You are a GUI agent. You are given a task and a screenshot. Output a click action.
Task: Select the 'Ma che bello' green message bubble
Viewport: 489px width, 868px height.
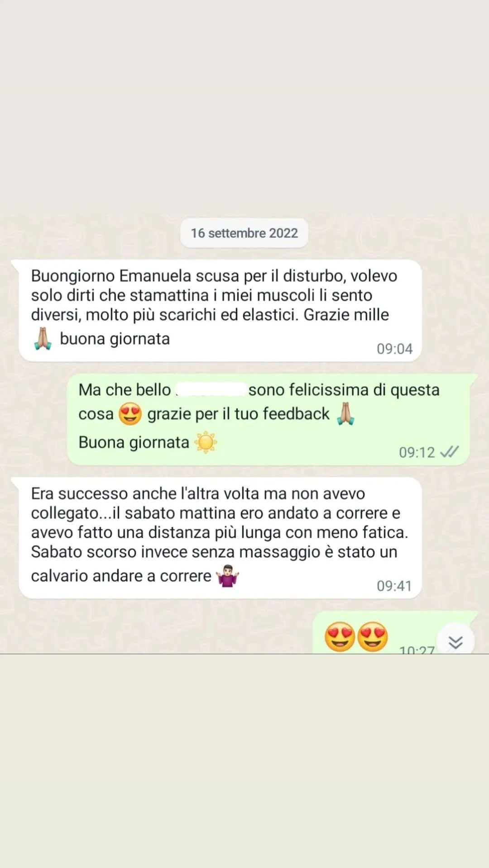pyautogui.click(x=268, y=419)
